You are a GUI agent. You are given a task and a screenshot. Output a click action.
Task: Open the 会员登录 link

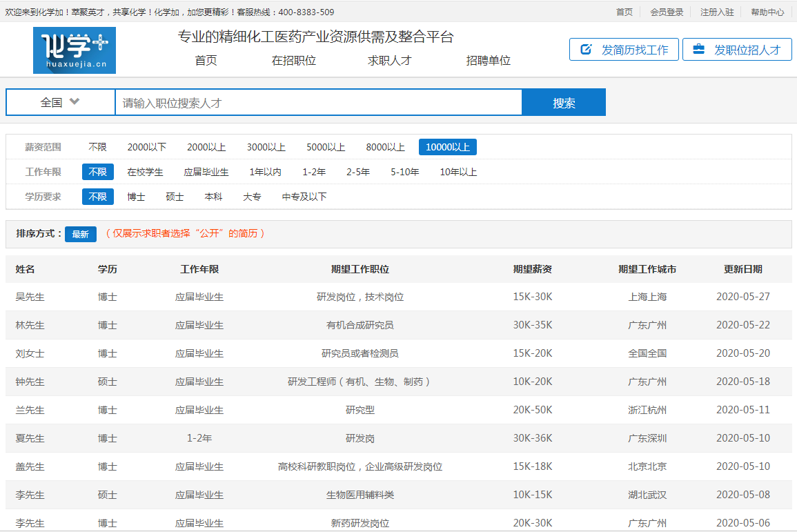tap(667, 12)
